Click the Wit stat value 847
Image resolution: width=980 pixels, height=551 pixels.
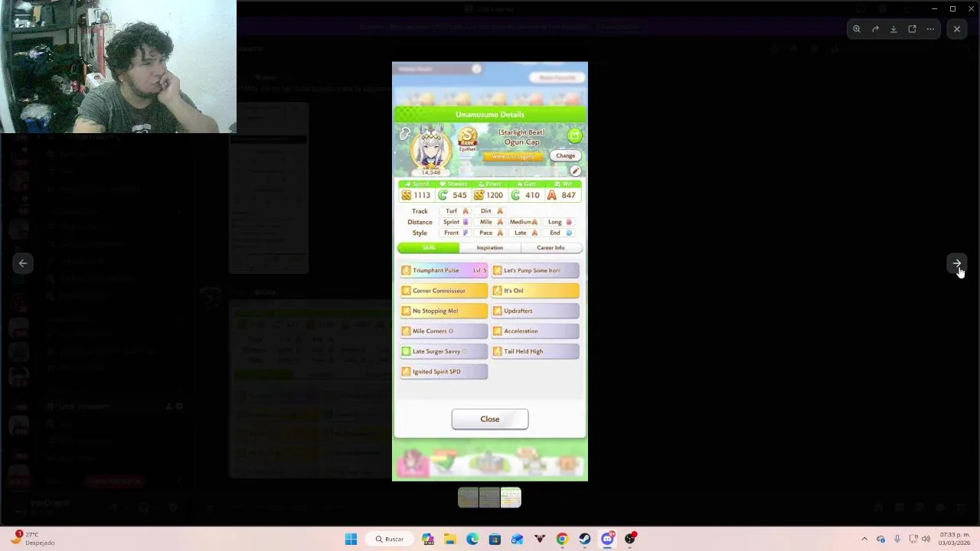(x=568, y=195)
